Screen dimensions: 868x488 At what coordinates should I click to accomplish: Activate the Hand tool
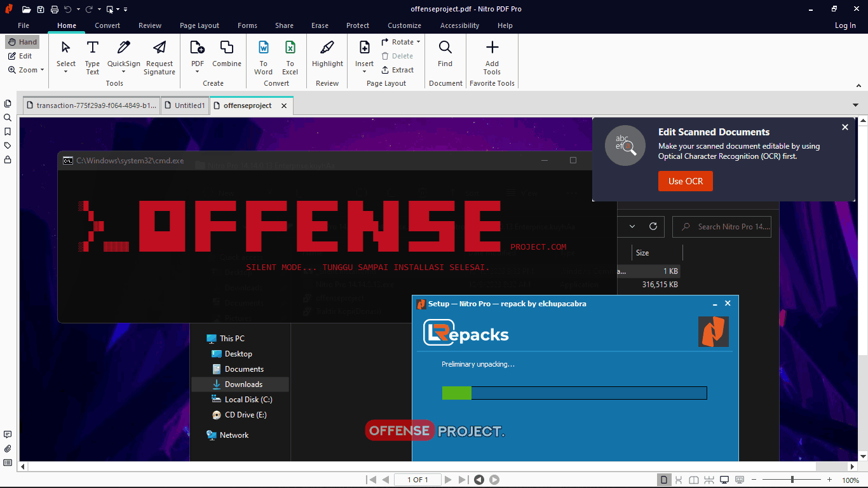pos(22,42)
